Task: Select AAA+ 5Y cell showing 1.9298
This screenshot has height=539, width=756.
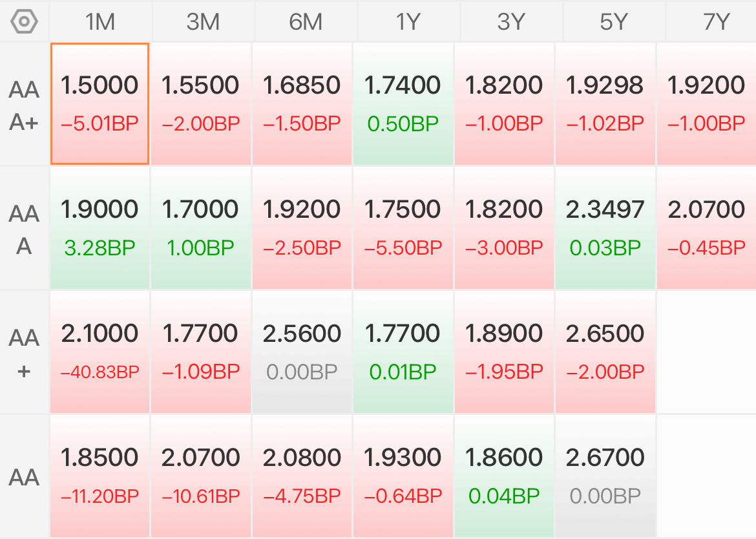Action: (605, 103)
